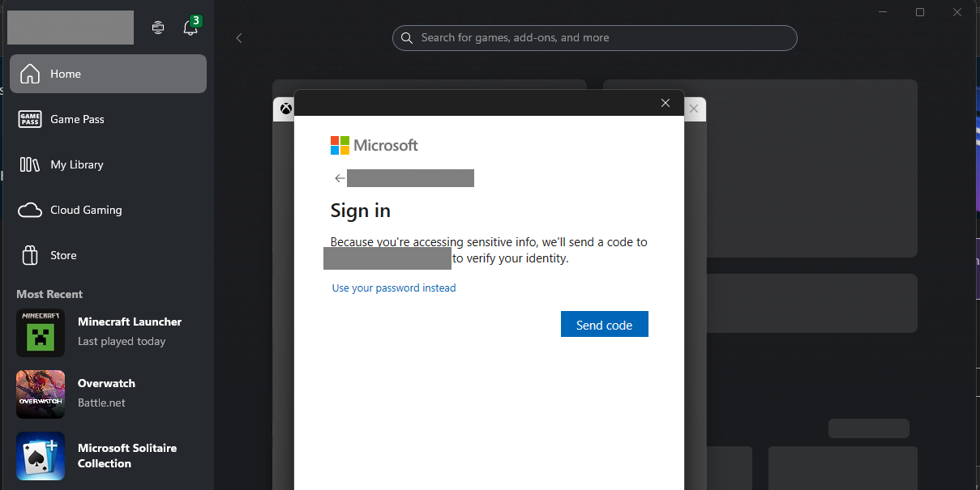Open Cloud Gaming section
The image size is (980, 490).
point(108,210)
